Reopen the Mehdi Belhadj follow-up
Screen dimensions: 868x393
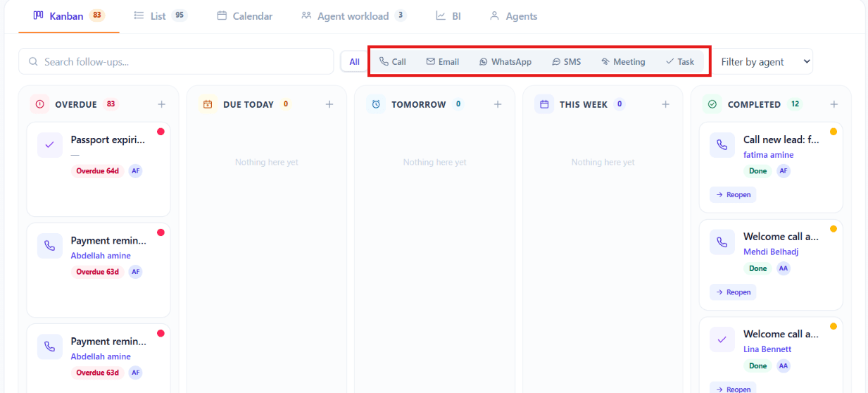point(733,292)
